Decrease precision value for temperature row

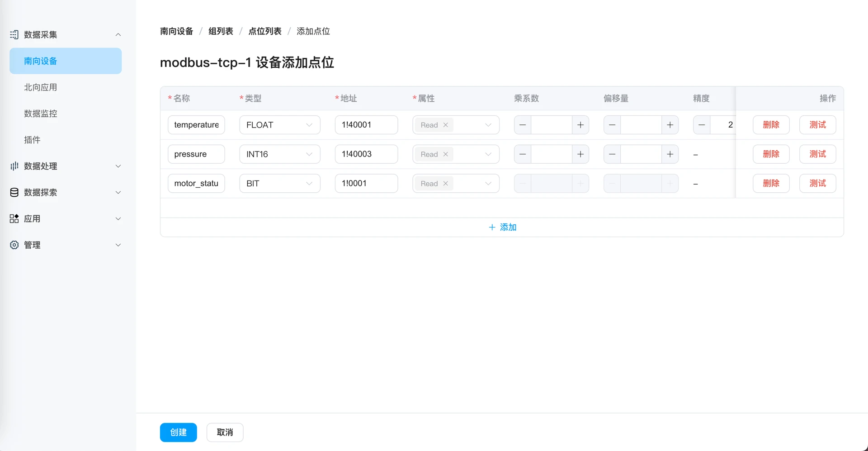click(x=702, y=125)
